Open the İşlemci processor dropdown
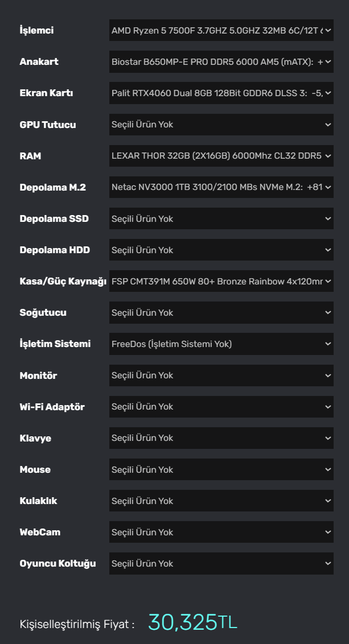This screenshot has height=644, width=349. 221,31
